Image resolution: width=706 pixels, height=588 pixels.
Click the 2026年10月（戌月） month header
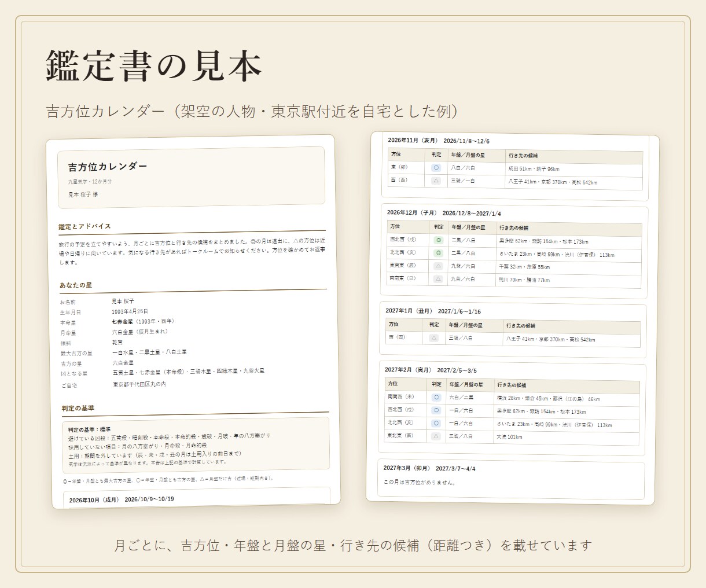122,499
